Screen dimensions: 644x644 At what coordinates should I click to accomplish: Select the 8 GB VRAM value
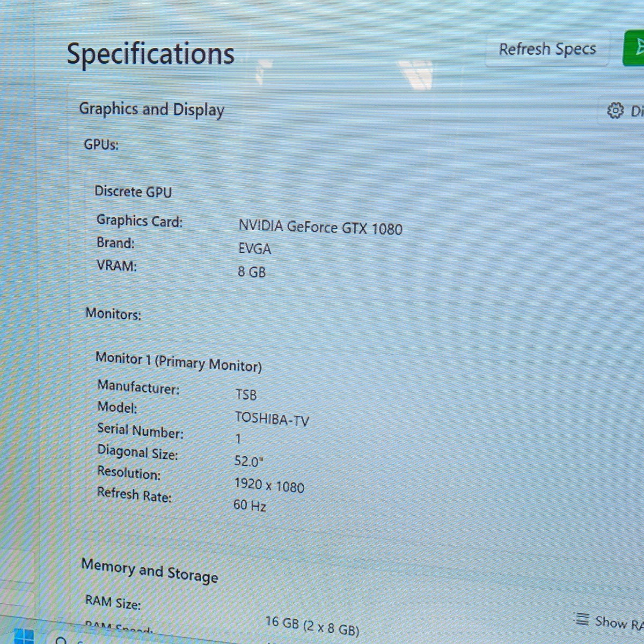(x=252, y=272)
